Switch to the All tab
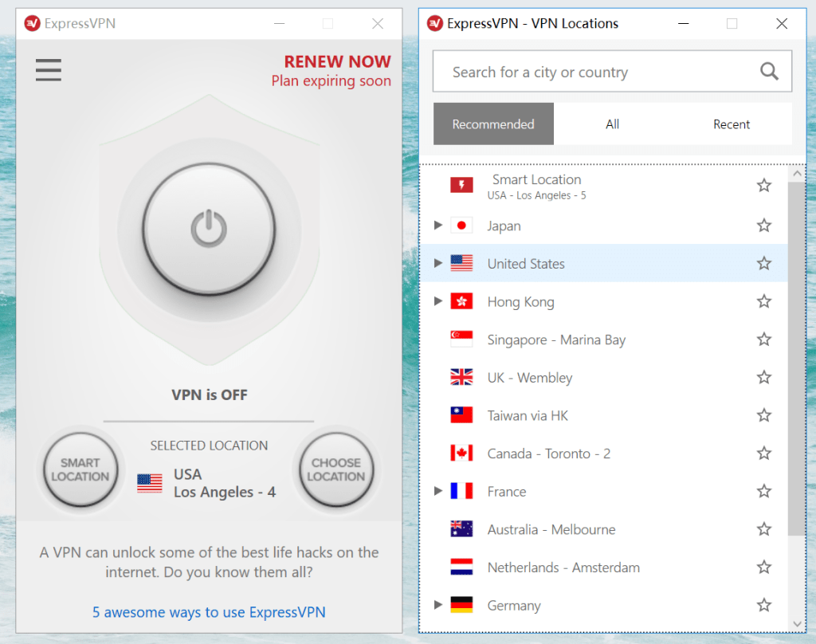 coord(613,124)
